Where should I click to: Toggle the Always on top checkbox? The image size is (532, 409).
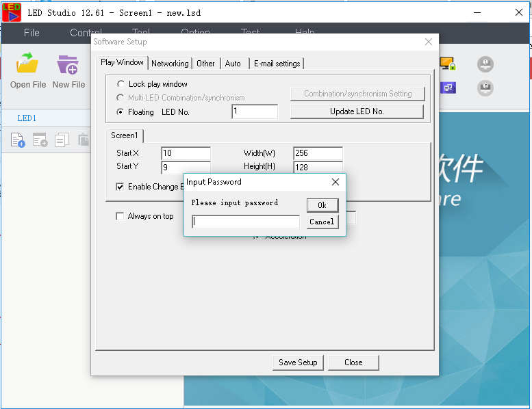[120, 216]
